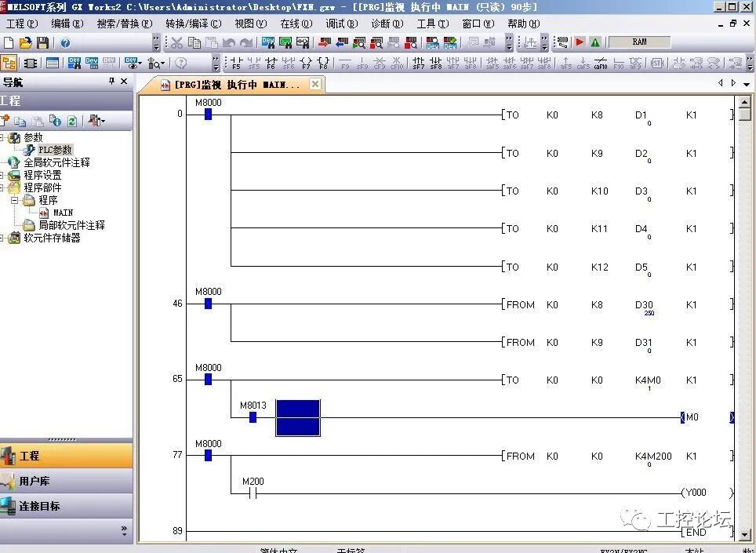The height and width of the screenshot is (553, 756).
Task: Toggle the navigation window icon
Action: 9,64
